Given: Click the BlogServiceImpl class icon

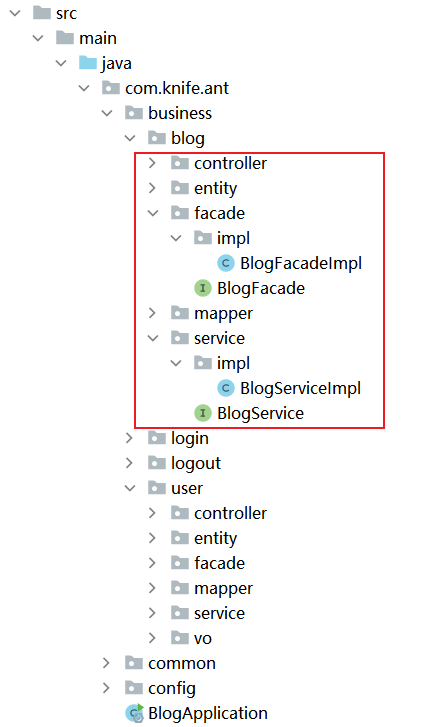Looking at the screenshot, I should [x=226, y=388].
